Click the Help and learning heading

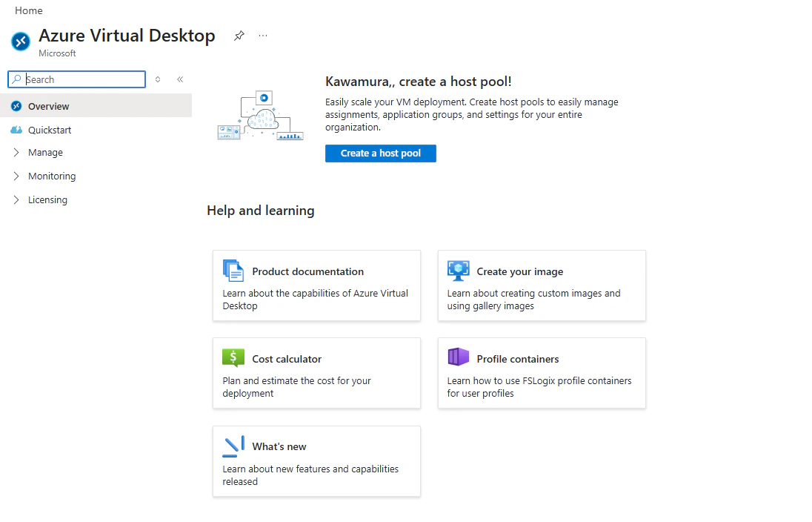coord(261,211)
